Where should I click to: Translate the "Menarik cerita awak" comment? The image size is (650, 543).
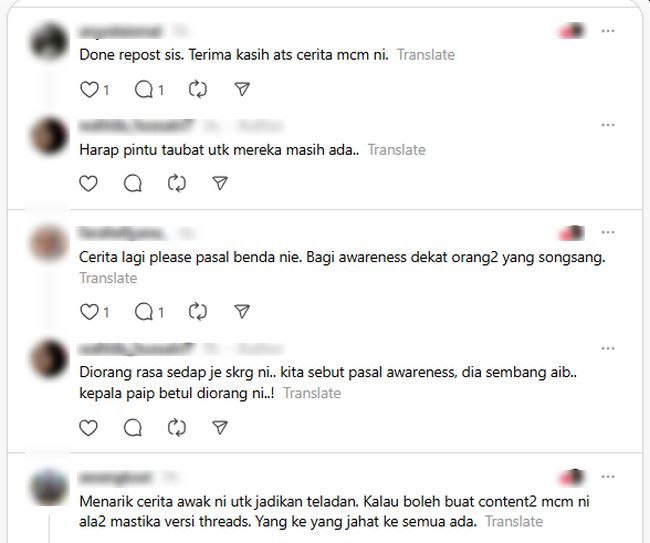[x=514, y=521]
